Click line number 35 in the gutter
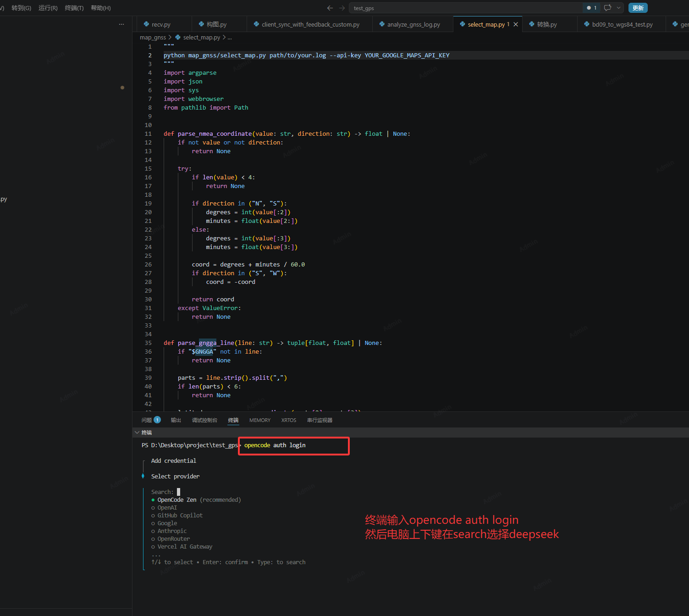 (x=148, y=343)
